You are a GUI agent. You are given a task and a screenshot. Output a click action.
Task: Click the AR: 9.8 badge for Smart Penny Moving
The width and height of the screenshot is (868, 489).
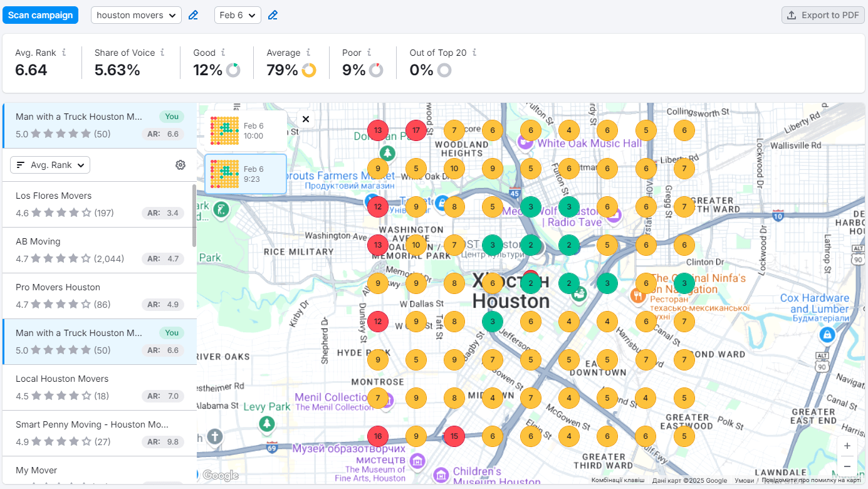[163, 442]
